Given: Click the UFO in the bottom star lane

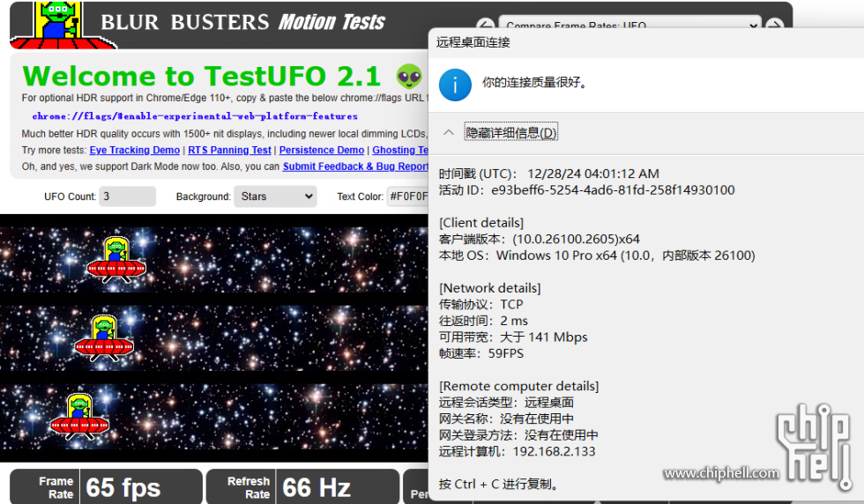Looking at the screenshot, I should (80, 417).
